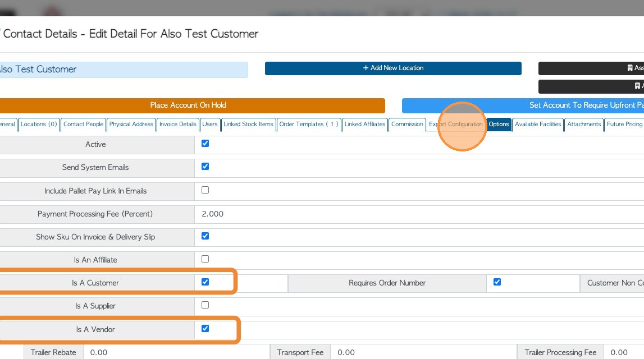Click Set Account To Require Upfront Payment
This screenshot has height=359, width=644.
[x=522, y=105]
